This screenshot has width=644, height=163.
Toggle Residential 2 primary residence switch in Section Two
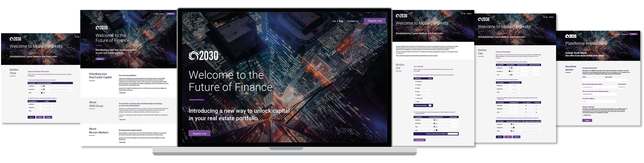[x=511, y=71]
